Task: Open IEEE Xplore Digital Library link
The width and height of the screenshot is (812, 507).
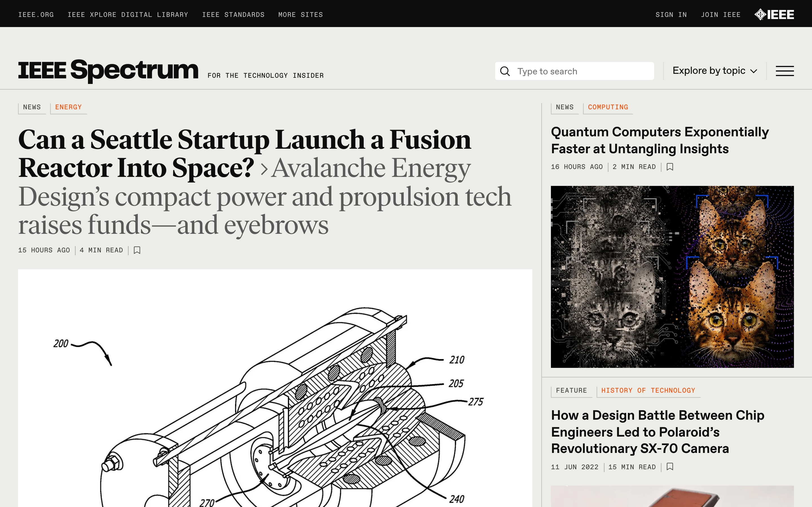Action: pos(128,15)
